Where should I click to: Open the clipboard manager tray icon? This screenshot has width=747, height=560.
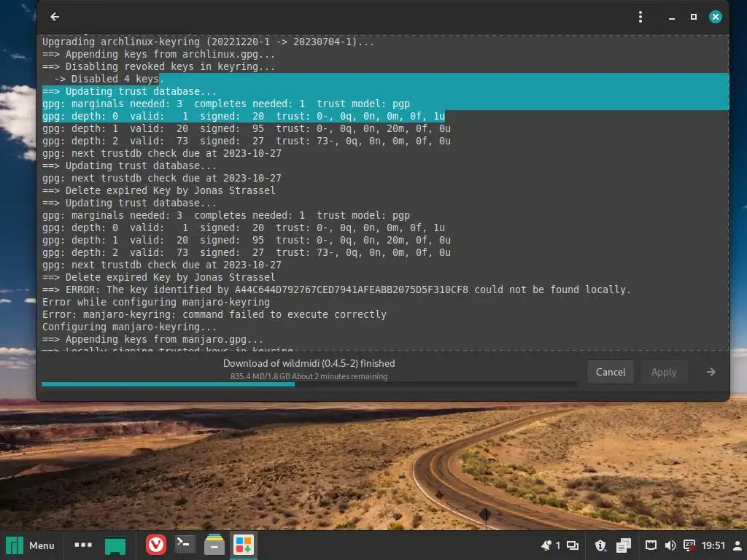tap(623, 545)
